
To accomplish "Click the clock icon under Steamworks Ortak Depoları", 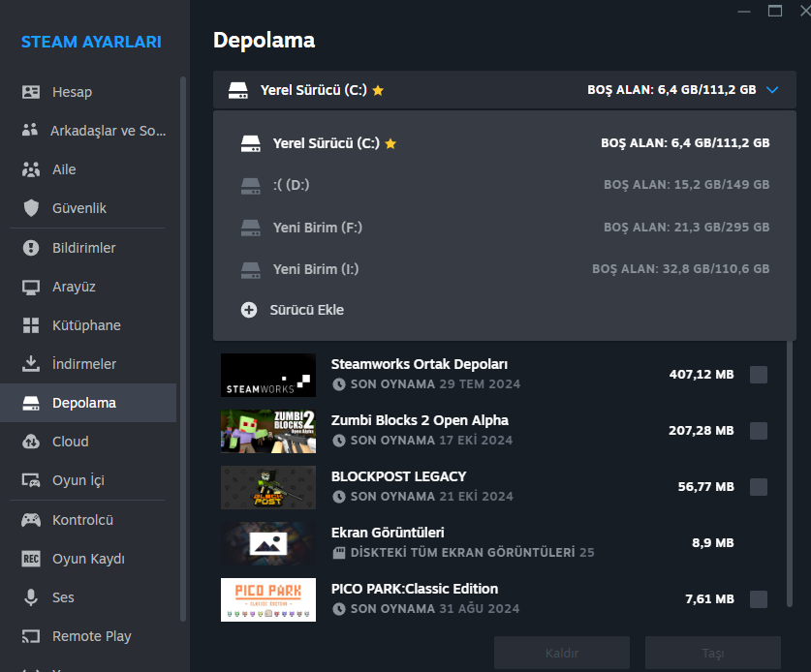I will [339, 384].
